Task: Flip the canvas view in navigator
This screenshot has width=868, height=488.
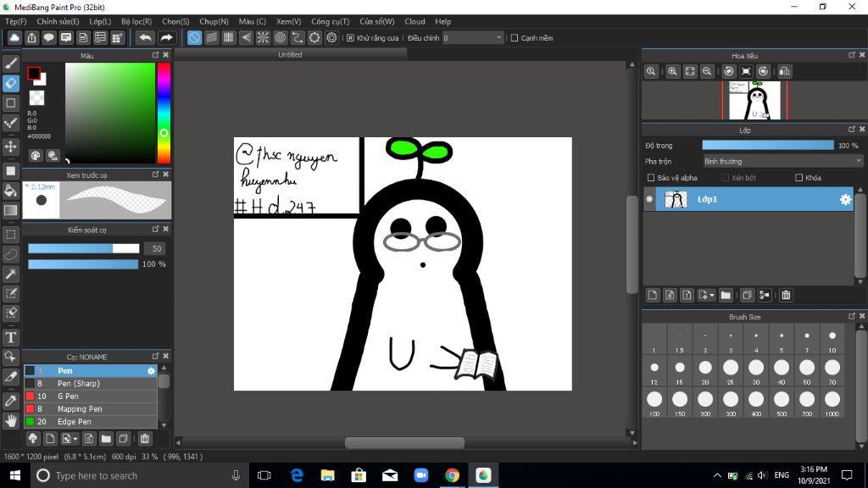Action: point(784,71)
